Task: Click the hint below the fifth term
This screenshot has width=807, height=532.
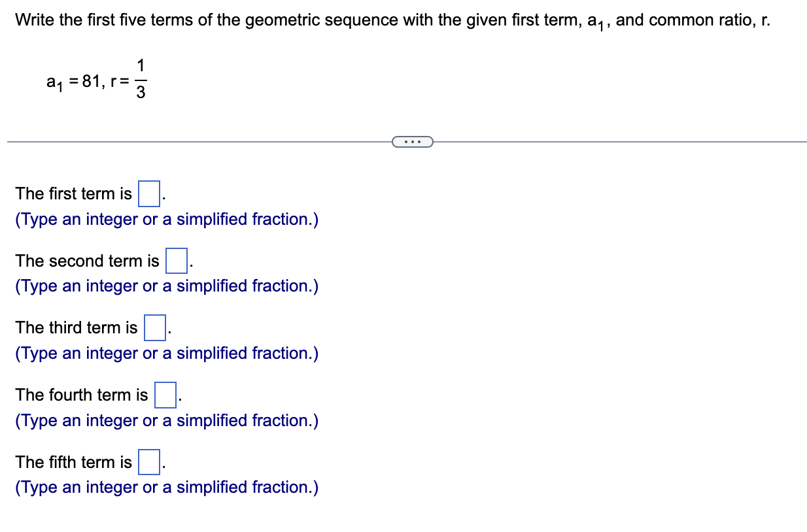Action: coord(167,487)
